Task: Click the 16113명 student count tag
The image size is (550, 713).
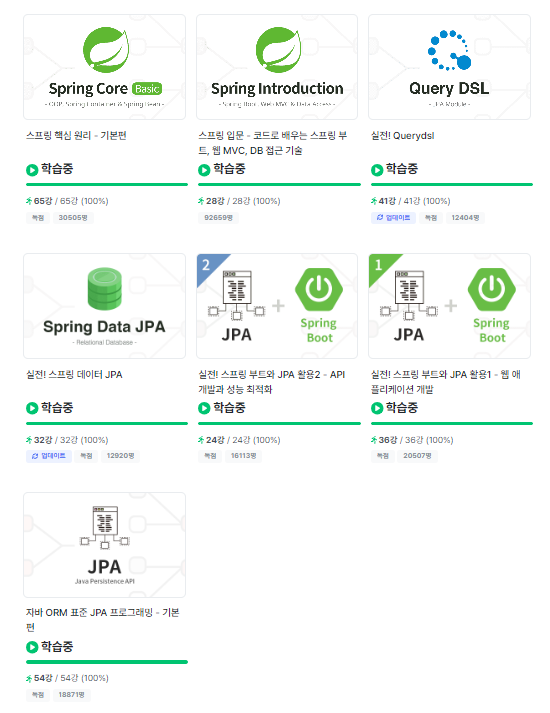Action: [244, 456]
